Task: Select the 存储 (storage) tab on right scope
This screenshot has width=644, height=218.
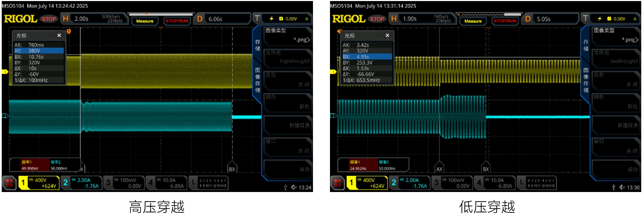Action: 586,45
